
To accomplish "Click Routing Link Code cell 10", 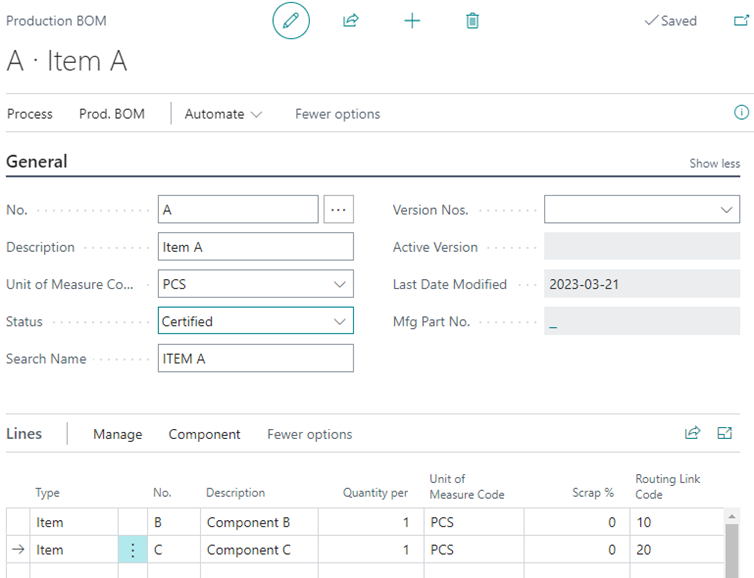I will [677, 522].
